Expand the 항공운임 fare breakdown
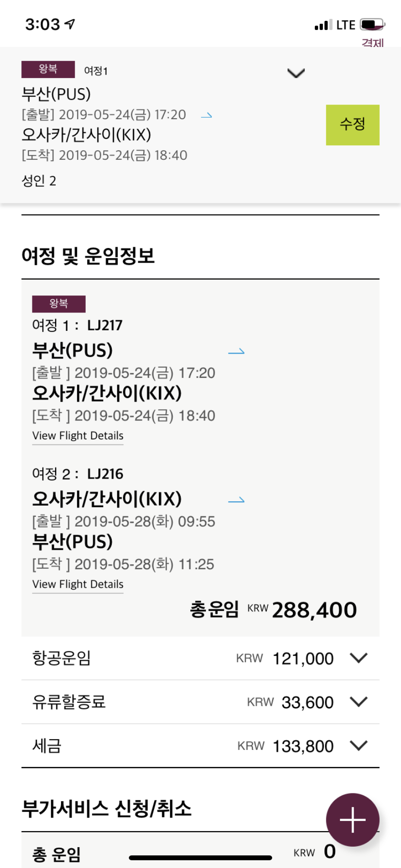401x868 pixels. (358, 658)
